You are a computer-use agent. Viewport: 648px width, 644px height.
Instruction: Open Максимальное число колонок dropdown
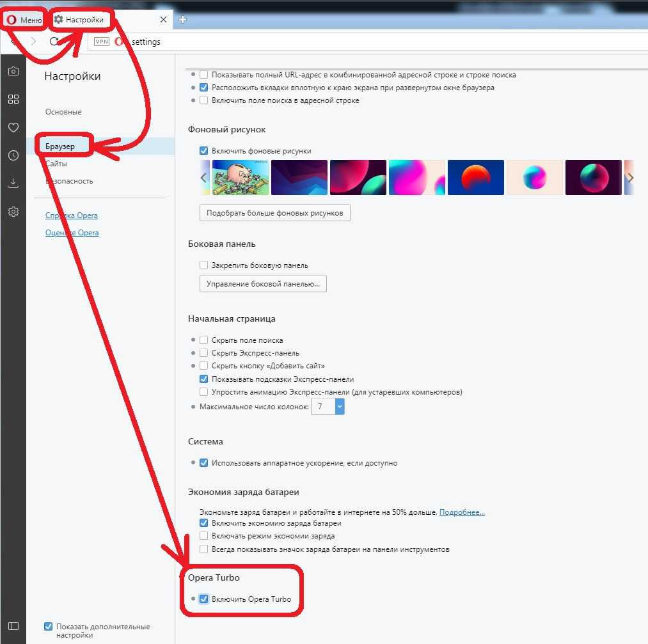tap(328, 407)
